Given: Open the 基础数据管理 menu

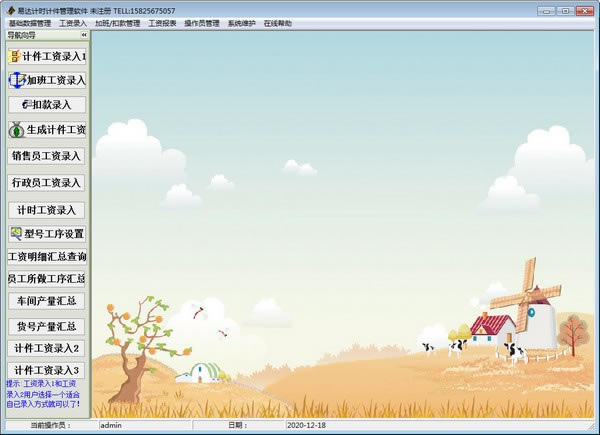Looking at the screenshot, I should pos(29,22).
